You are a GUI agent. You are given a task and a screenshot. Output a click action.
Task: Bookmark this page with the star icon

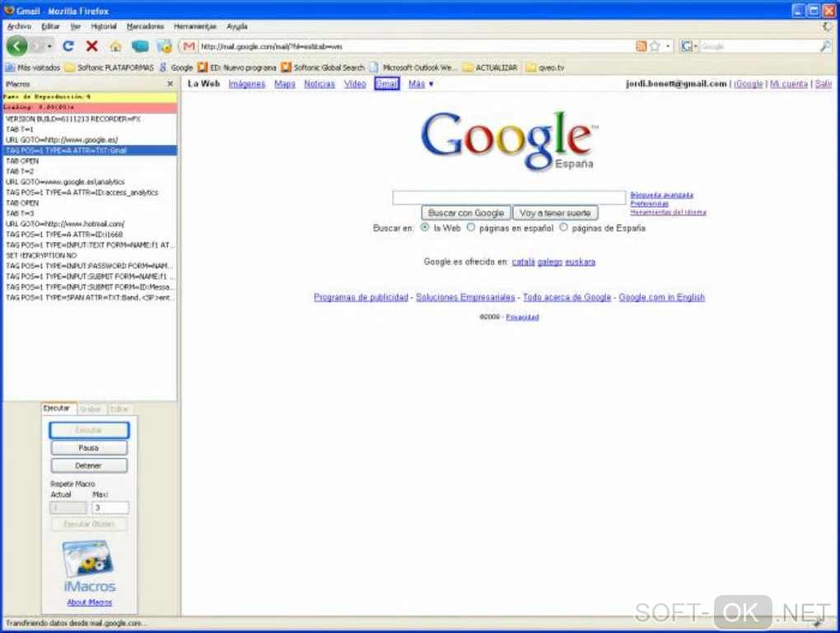pos(655,47)
